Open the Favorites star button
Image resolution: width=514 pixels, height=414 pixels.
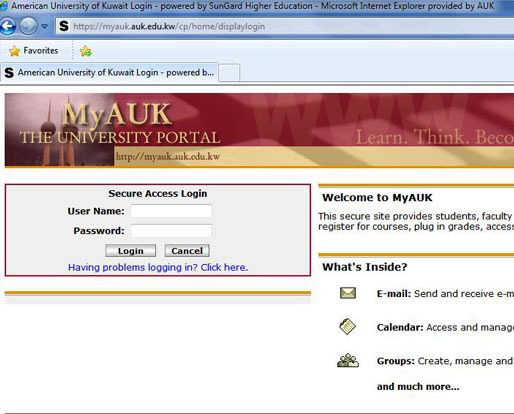33,51
